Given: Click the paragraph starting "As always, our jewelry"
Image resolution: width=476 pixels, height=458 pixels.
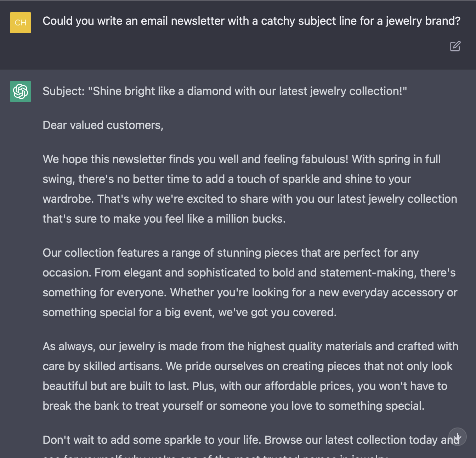Looking at the screenshot, I should (251, 376).
